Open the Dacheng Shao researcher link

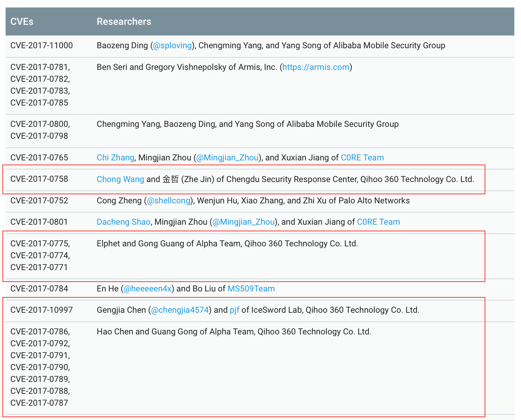123,222
